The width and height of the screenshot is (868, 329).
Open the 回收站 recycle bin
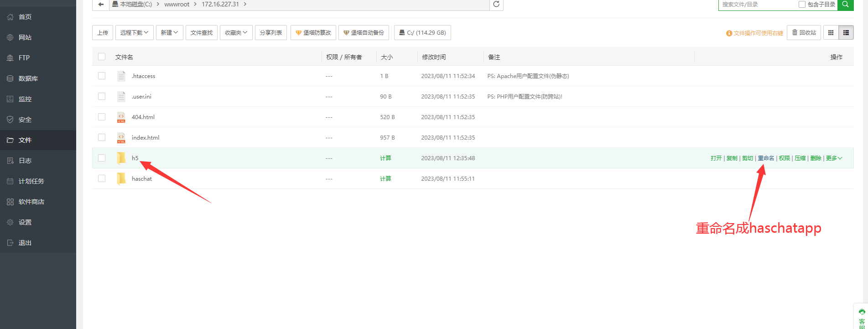pyautogui.click(x=804, y=33)
